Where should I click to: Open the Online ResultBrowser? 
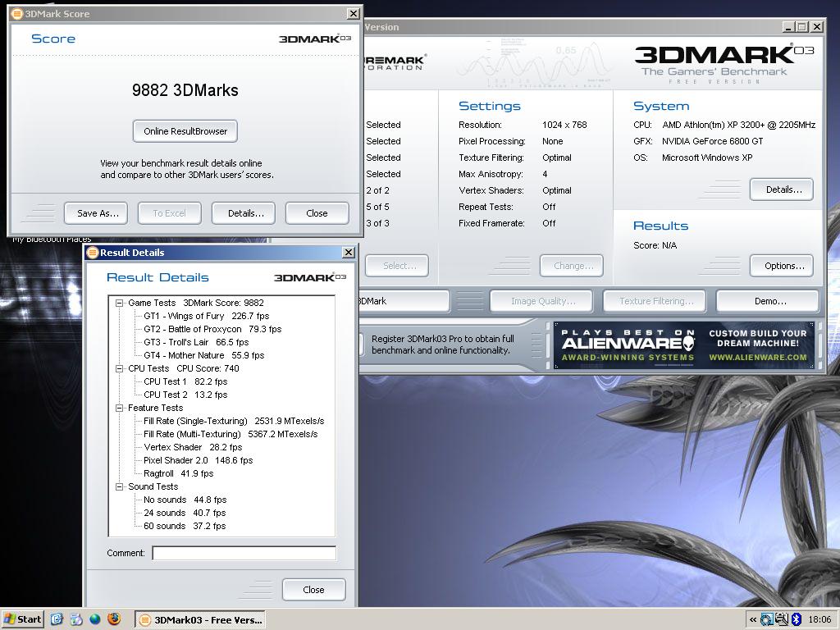point(185,131)
